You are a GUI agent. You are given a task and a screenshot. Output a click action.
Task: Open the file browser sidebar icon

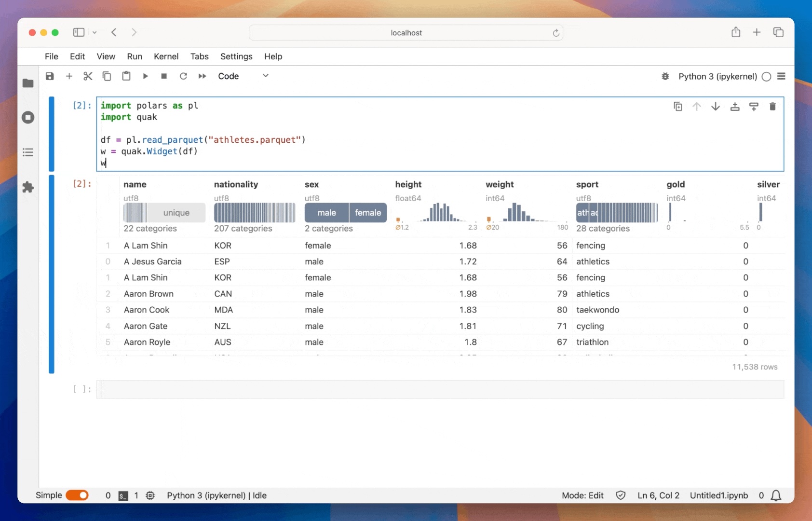coord(28,83)
